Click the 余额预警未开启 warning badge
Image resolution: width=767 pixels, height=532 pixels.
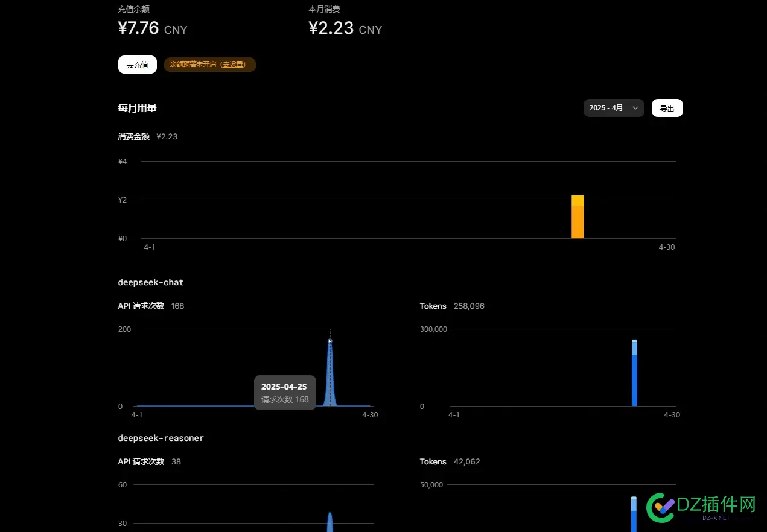point(210,65)
